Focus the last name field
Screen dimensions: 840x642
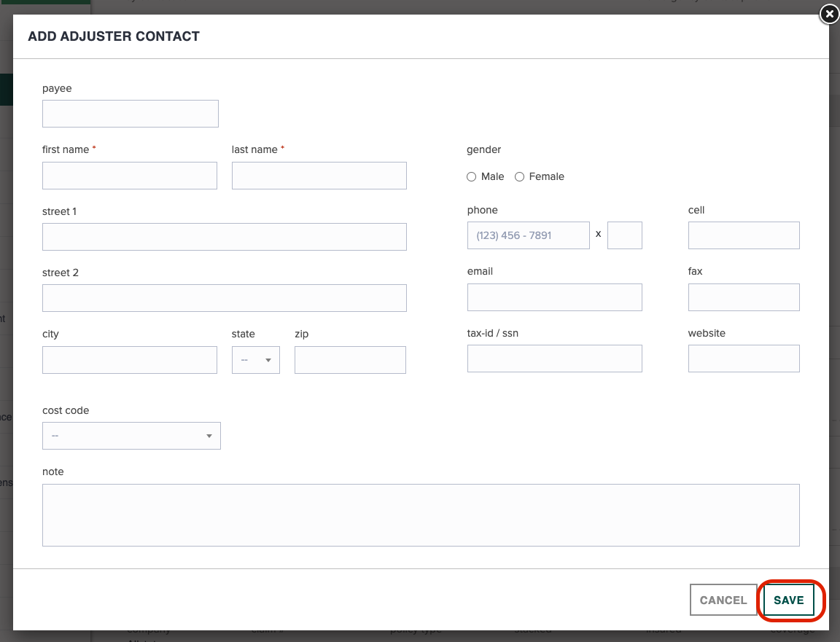[319, 176]
